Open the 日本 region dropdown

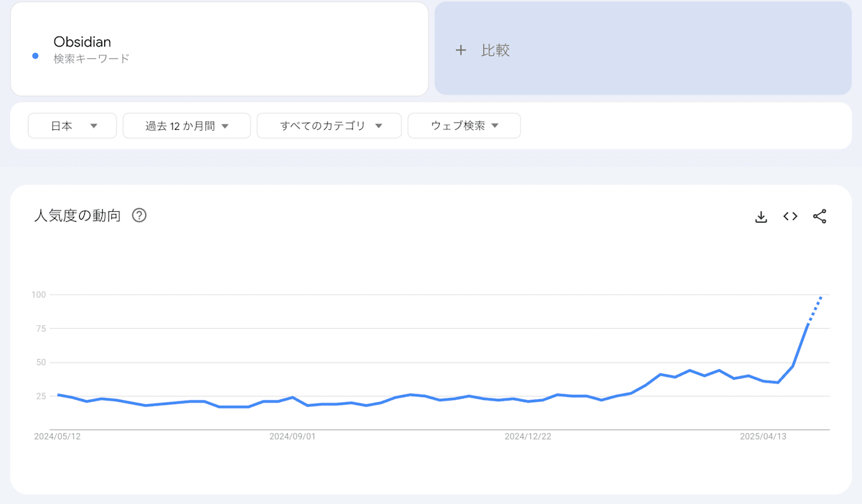click(73, 126)
